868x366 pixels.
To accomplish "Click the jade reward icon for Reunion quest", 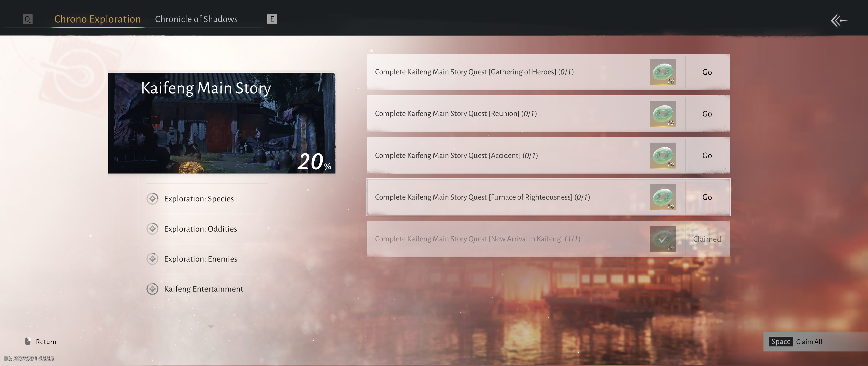I will click(x=663, y=113).
